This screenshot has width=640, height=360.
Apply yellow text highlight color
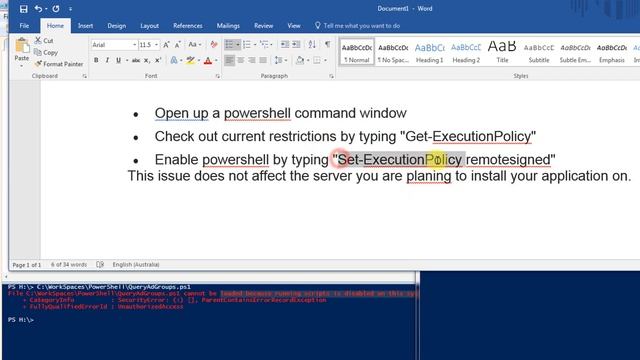click(190, 60)
